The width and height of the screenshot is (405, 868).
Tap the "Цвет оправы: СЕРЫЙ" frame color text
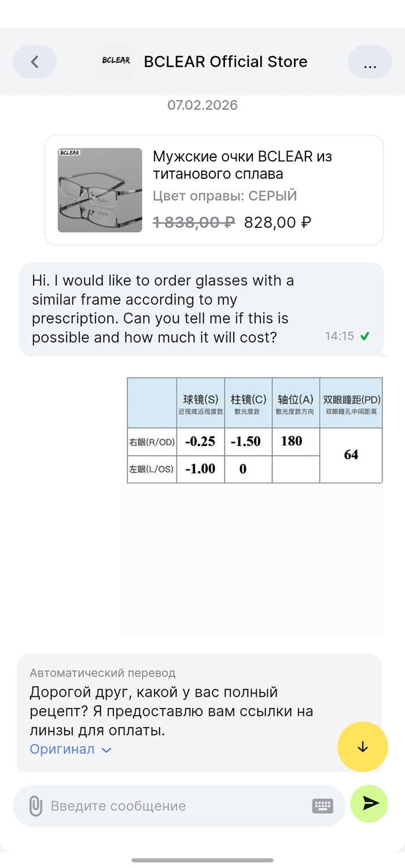click(224, 196)
